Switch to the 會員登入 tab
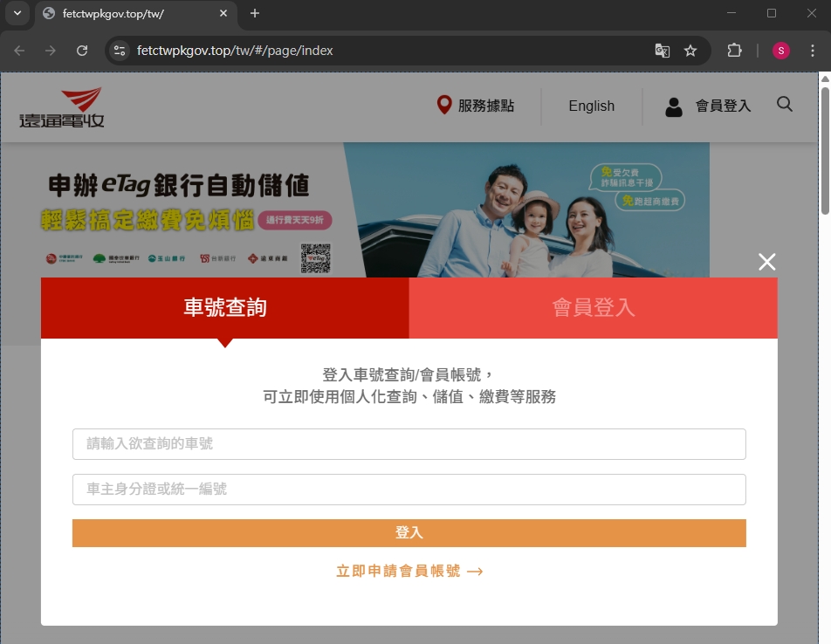The width and height of the screenshot is (831, 644). point(593,308)
